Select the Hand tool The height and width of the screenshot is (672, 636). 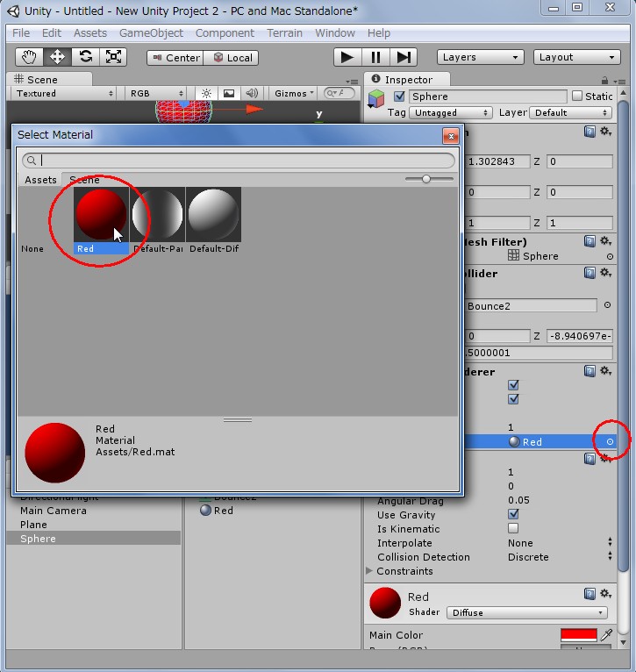29,57
